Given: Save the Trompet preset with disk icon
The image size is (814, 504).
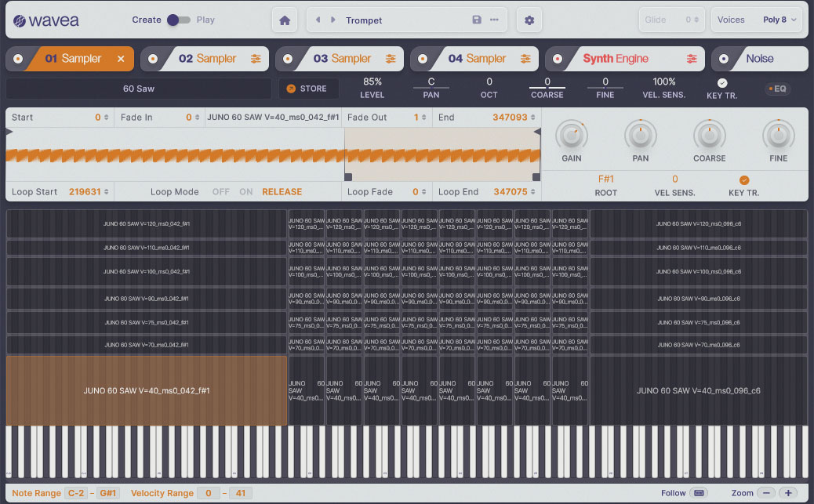Looking at the screenshot, I should tap(477, 20).
